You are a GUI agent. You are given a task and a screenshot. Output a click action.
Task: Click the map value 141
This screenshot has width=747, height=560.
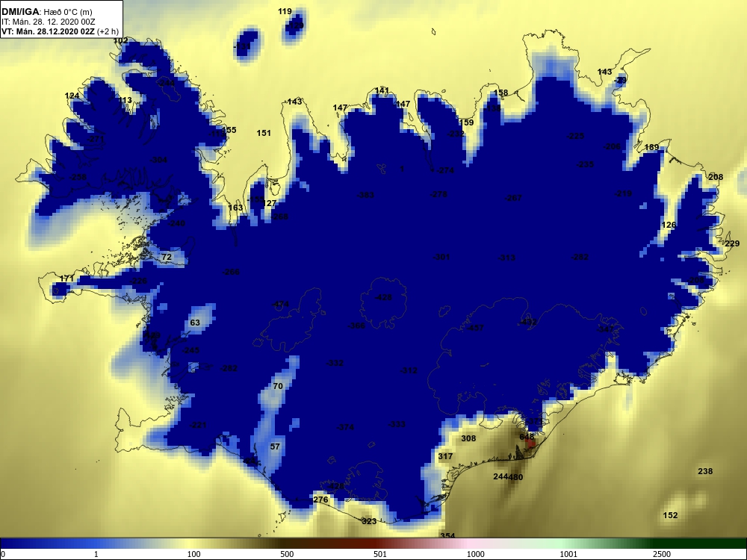382,90
